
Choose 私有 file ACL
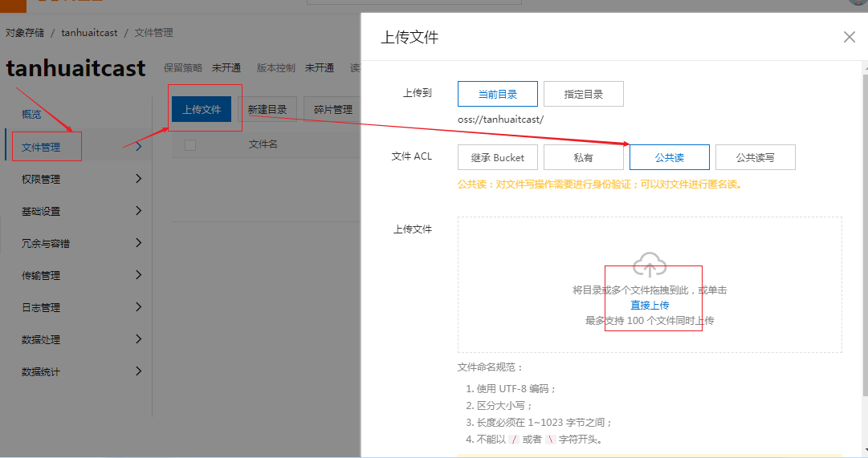tap(584, 158)
